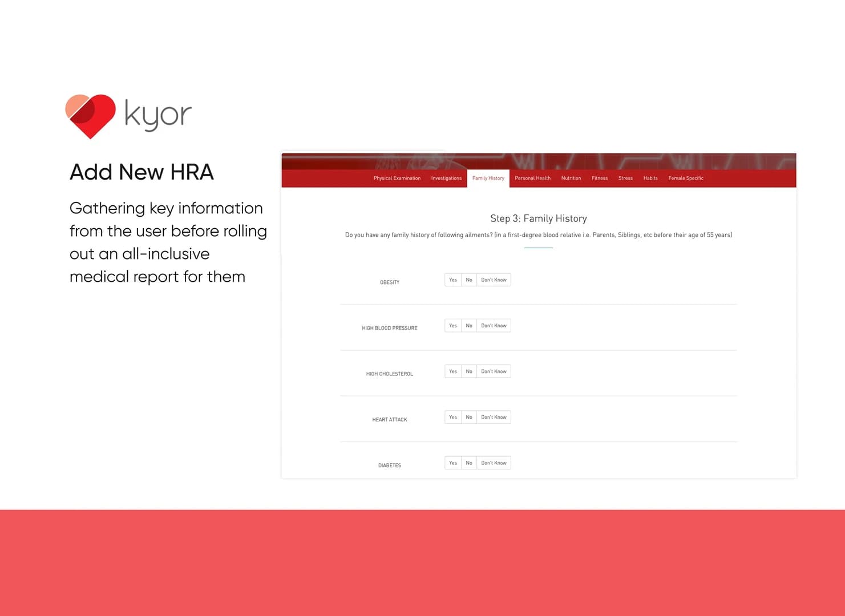Go to the Personal Health tab

[532, 179]
